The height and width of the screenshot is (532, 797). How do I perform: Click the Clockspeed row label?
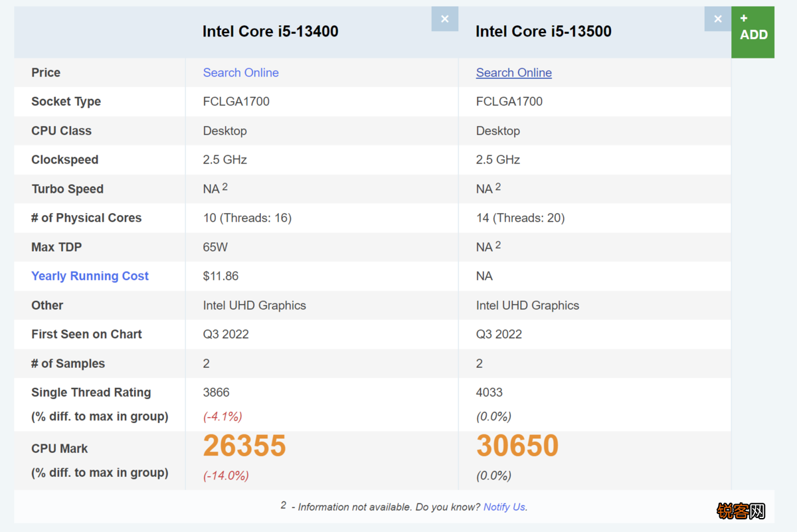coord(64,159)
